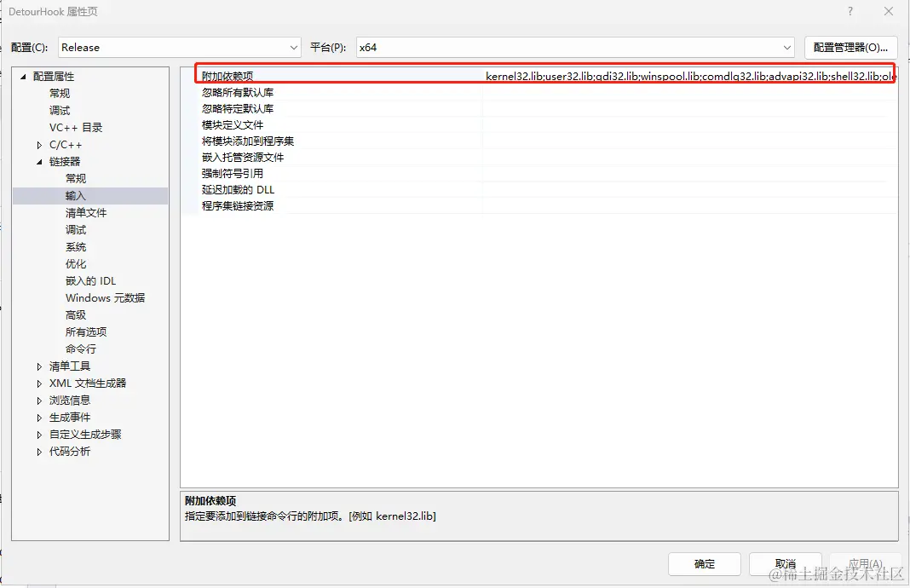Viewport: 910px width, 588px height.
Task: Open the 配置 (Release) dropdown
Action: click(x=179, y=48)
